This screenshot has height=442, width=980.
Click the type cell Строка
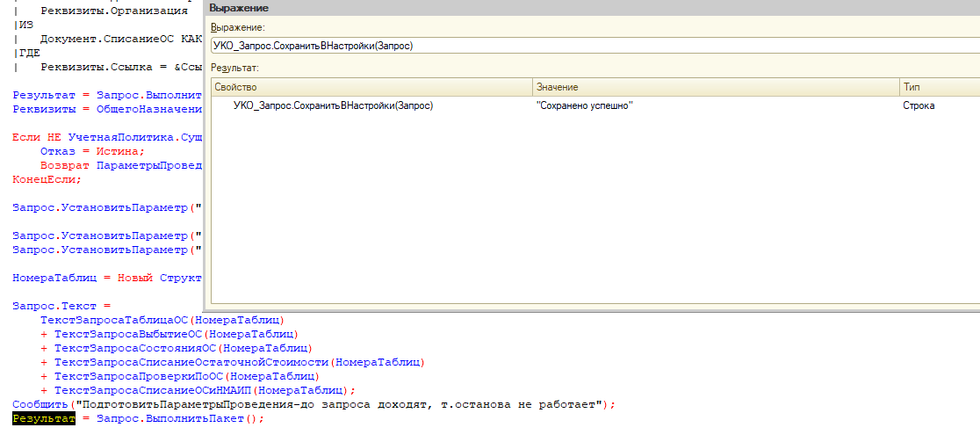(x=919, y=105)
